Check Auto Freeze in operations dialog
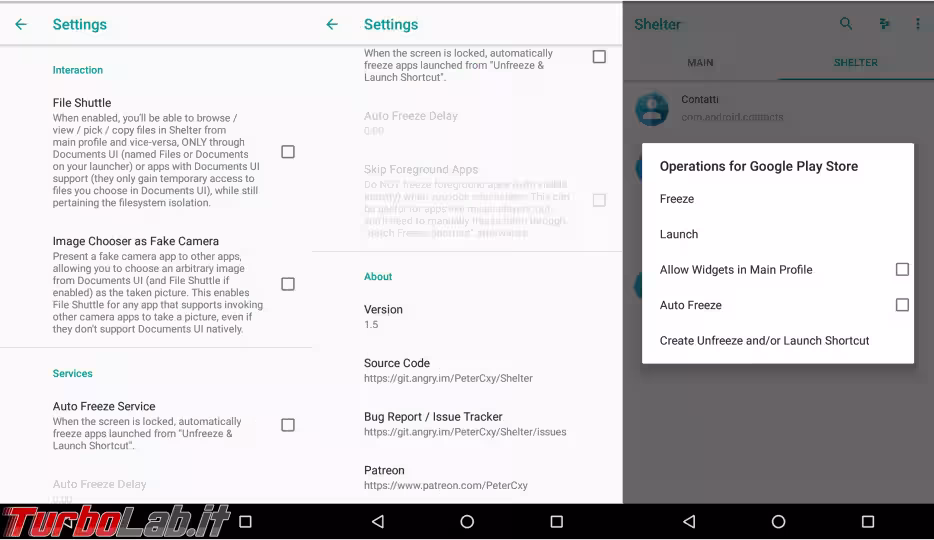The height and width of the screenshot is (540, 934). click(902, 305)
